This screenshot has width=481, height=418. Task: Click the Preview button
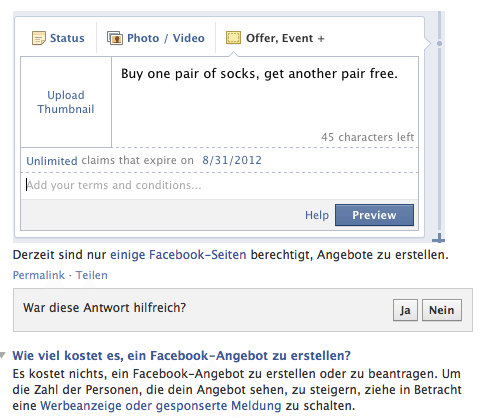tap(374, 215)
